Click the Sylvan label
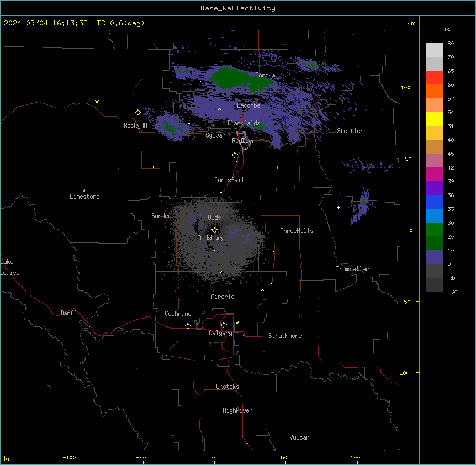Screen dimensions: 476x465 tap(215, 135)
